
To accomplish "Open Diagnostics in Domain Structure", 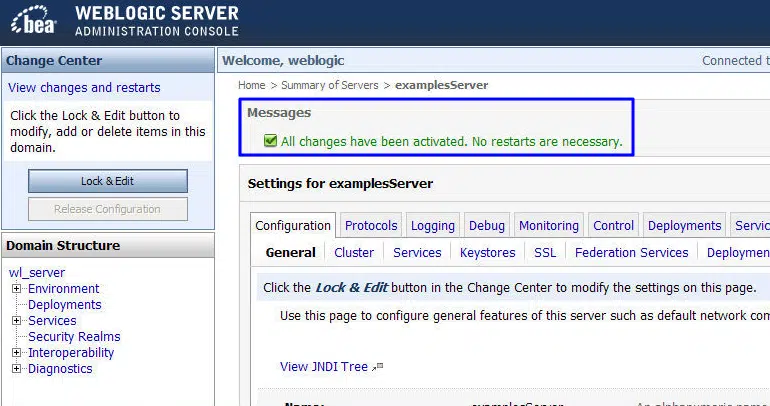I will point(60,369).
